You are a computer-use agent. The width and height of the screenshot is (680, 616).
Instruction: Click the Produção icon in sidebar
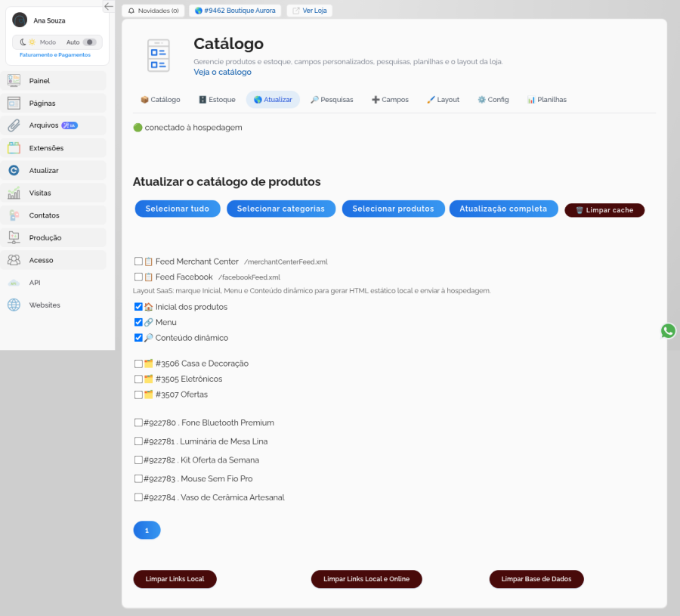(14, 238)
